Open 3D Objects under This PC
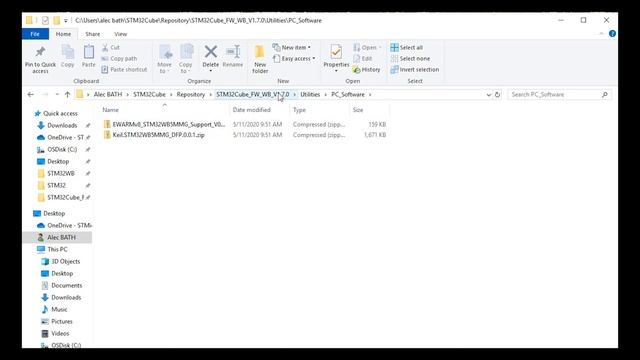The height and width of the screenshot is (360, 640). click(65, 262)
